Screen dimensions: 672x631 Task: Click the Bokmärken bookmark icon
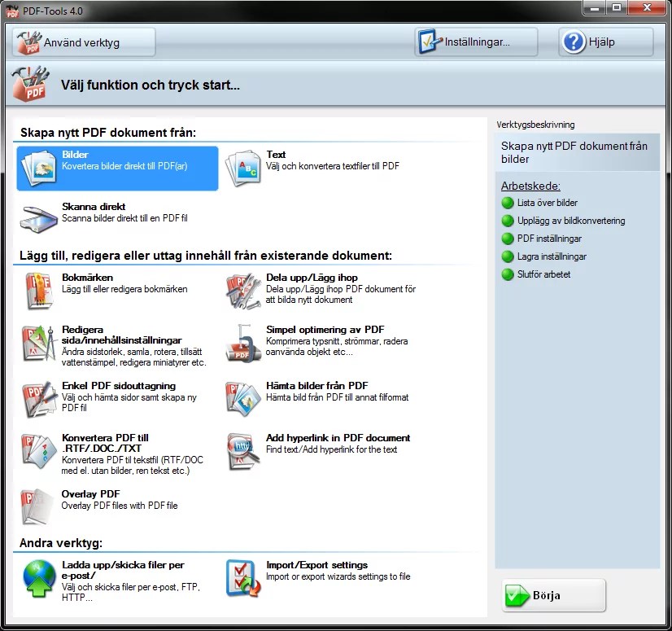[38, 291]
